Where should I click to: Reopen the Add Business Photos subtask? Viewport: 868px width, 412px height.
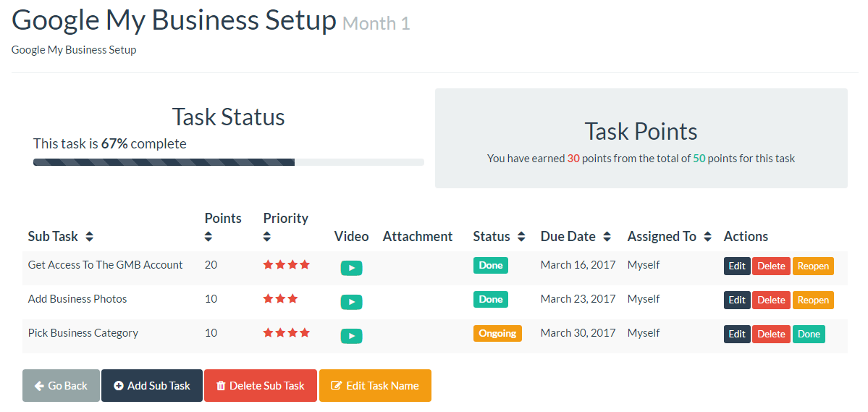click(813, 300)
